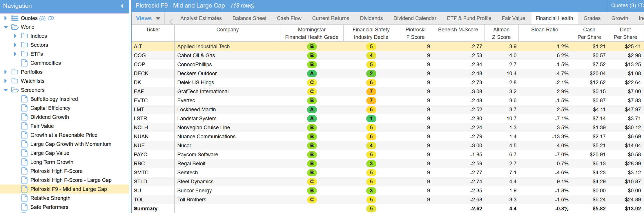Expand the Sectors folder
The height and width of the screenshot is (213, 644).
click(15, 45)
